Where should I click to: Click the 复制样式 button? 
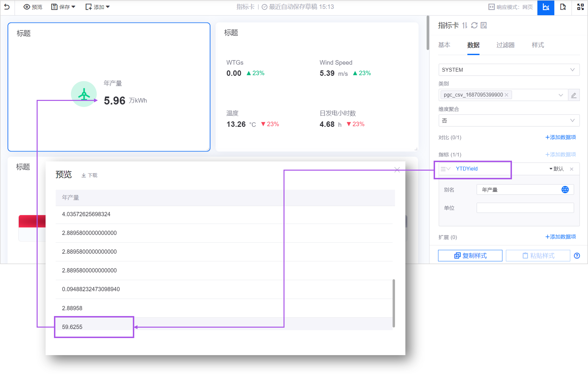[x=470, y=256]
